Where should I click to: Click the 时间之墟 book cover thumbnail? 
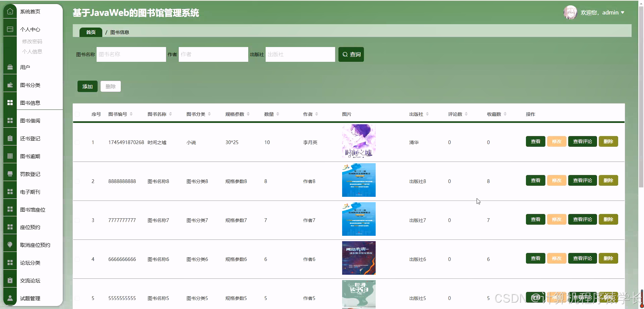(359, 141)
